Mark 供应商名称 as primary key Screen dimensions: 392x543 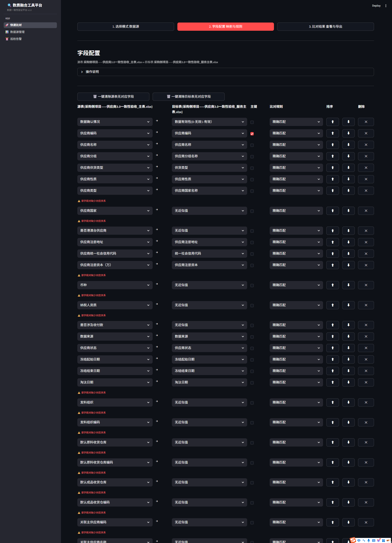pyautogui.click(x=252, y=145)
